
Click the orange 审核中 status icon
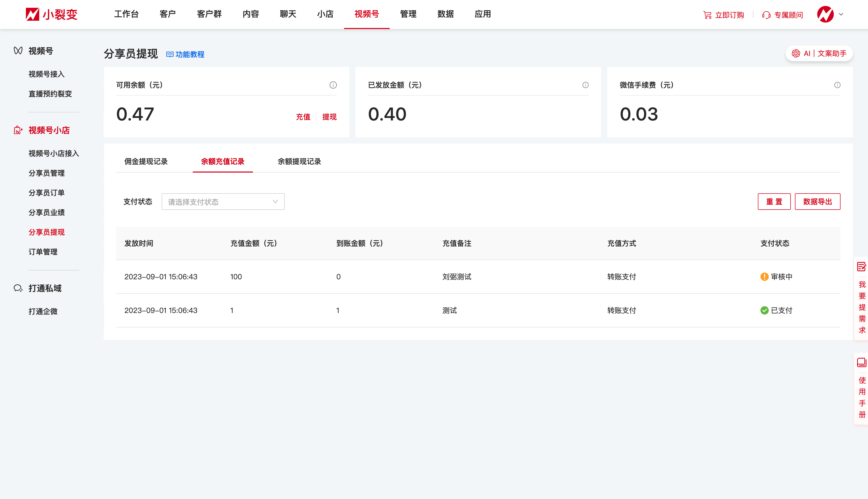pos(764,277)
